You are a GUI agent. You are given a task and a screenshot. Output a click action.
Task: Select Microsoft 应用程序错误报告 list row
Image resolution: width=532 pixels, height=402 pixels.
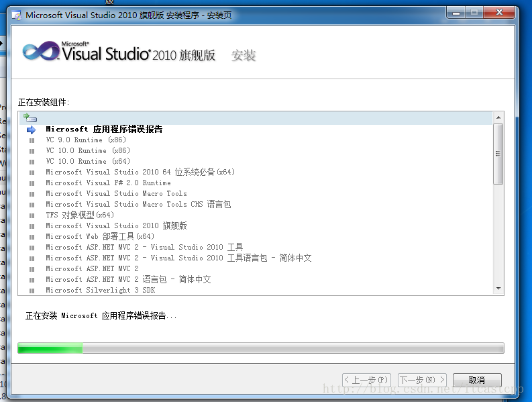pos(104,130)
